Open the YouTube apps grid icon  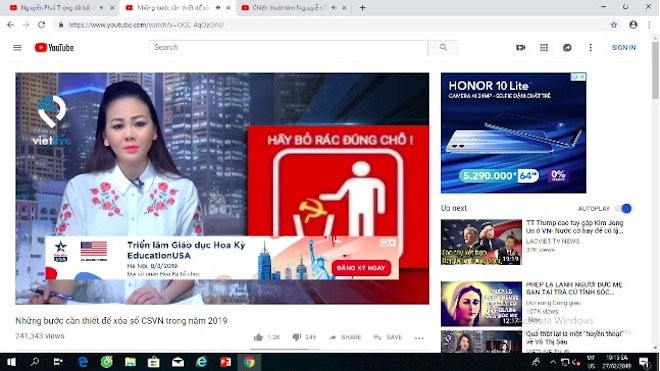pyautogui.click(x=544, y=48)
